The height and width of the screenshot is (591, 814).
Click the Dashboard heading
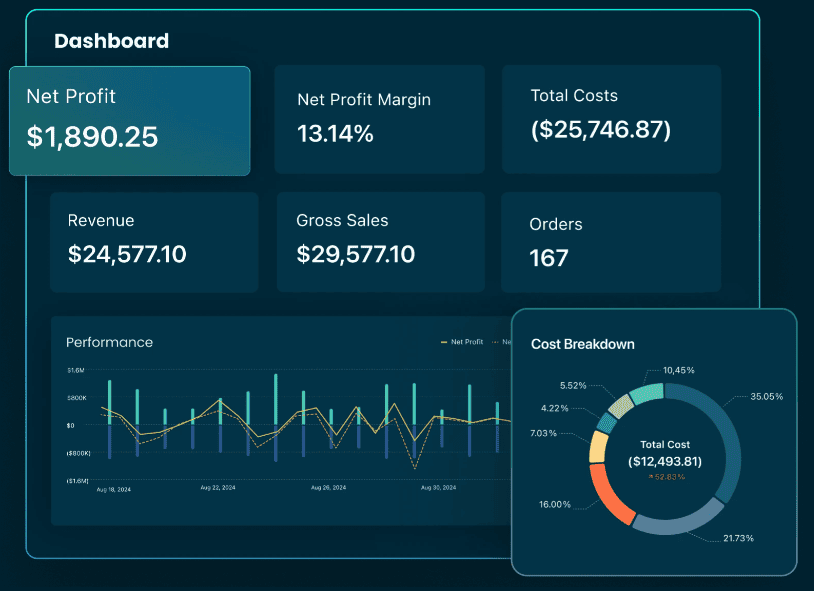coord(111,41)
